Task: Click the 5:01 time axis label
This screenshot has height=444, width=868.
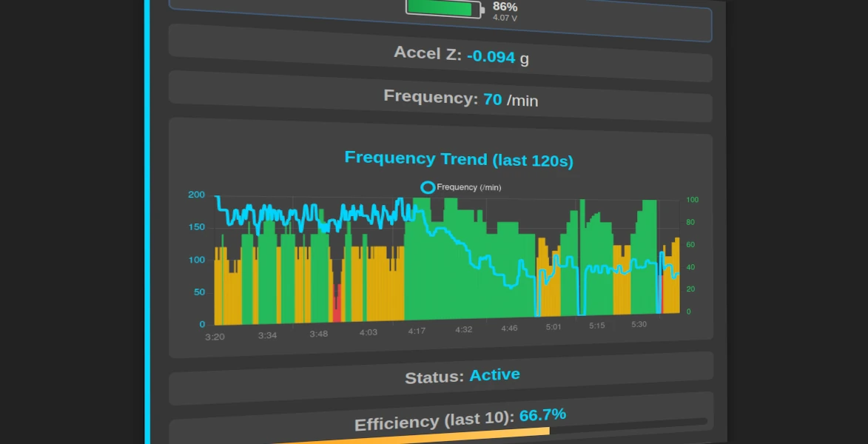Action: point(554,326)
